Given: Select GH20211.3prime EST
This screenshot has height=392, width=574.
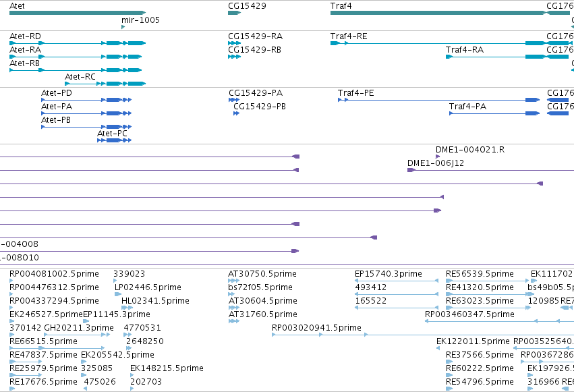Looking at the screenshot, I should [77, 335].
